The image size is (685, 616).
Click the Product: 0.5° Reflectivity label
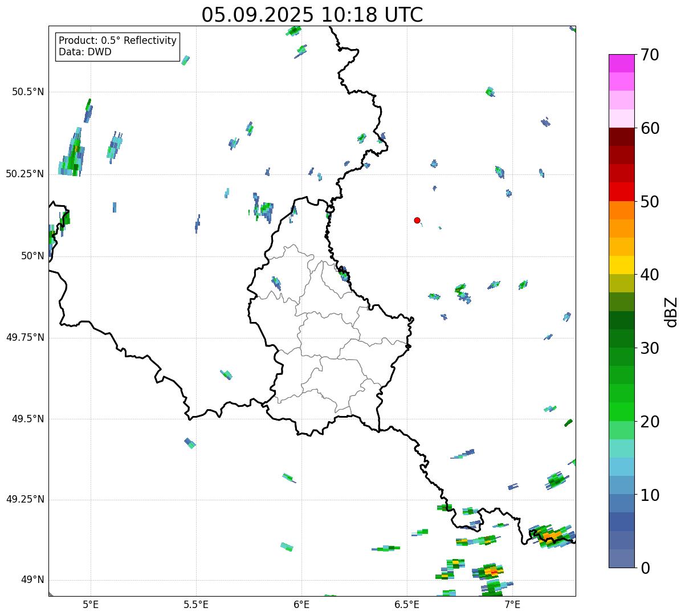(x=118, y=40)
